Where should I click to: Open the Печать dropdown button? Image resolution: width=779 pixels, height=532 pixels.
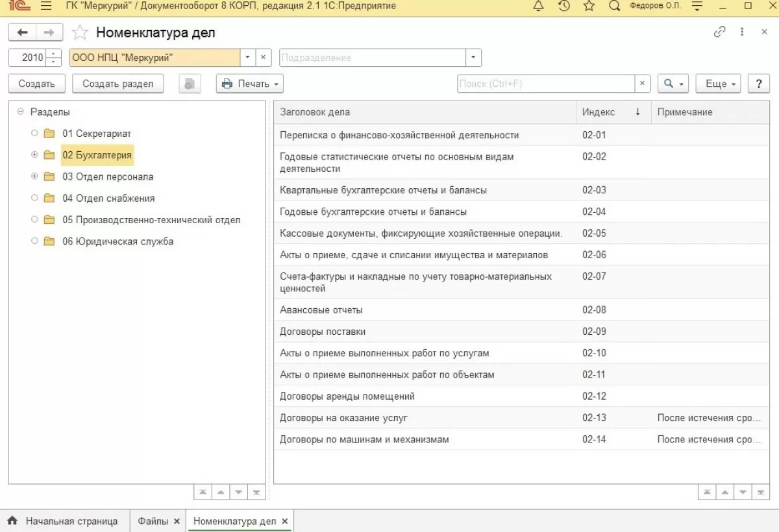[250, 84]
